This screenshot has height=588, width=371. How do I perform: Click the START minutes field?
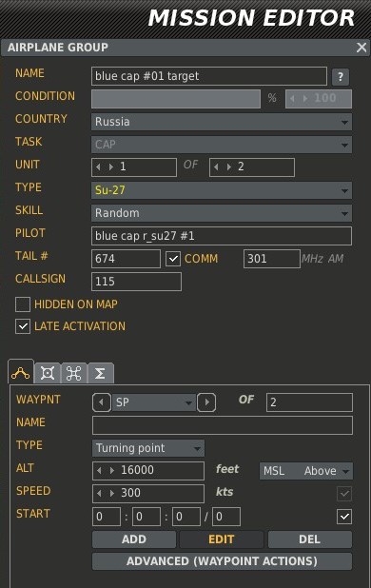[146, 517]
